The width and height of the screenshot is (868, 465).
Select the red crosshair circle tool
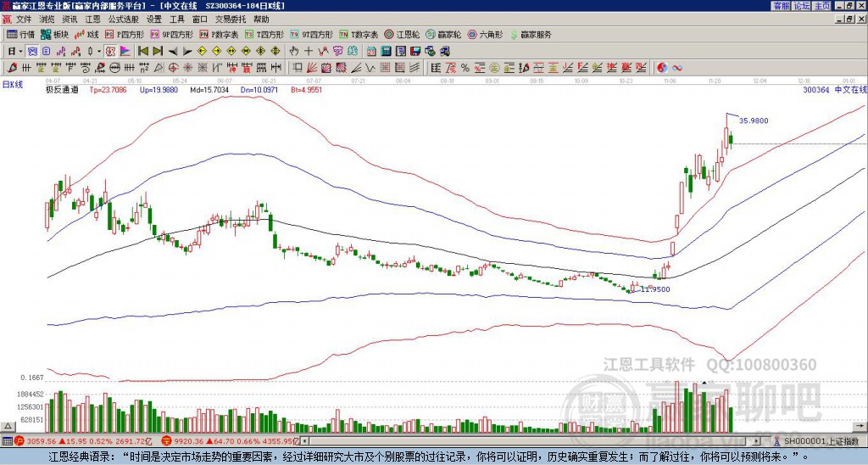[173, 68]
